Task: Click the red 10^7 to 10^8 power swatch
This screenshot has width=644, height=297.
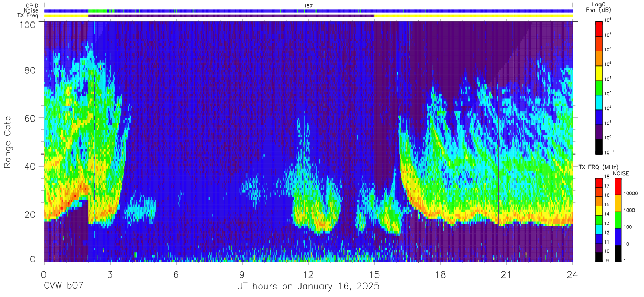Action: pyautogui.click(x=599, y=28)
